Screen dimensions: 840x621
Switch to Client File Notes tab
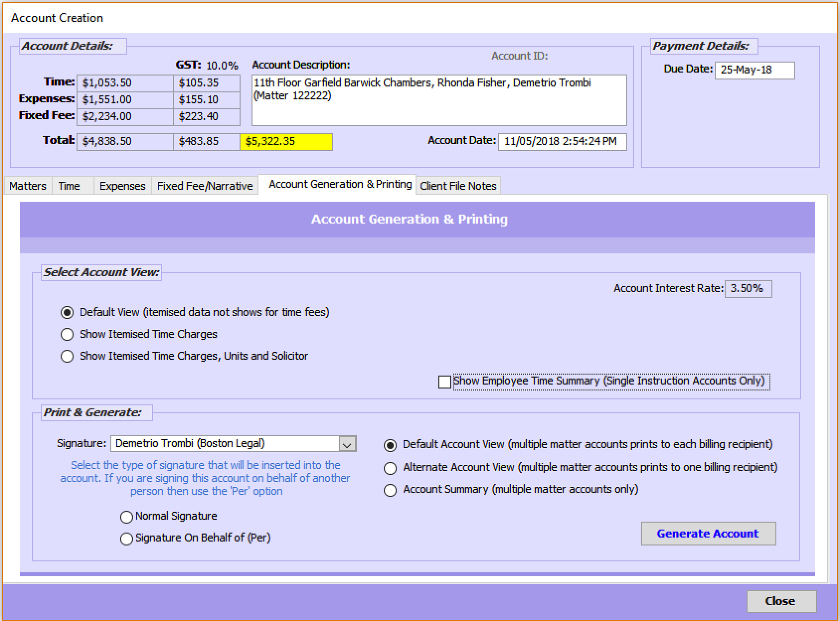(458, 186)
